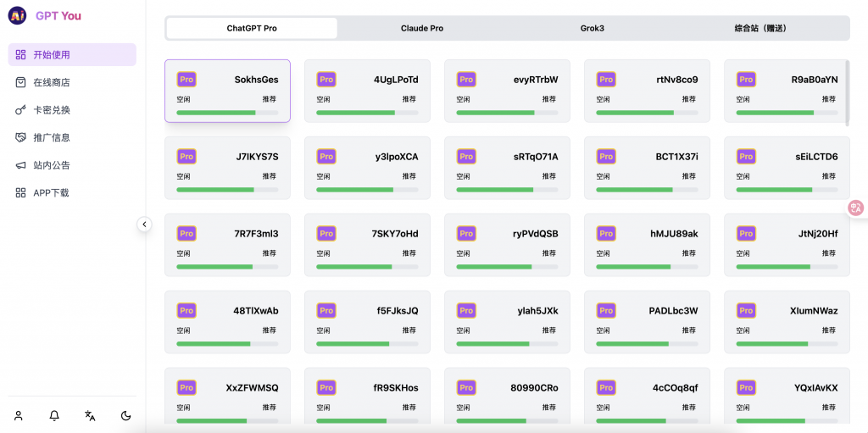
Task: Select the XIumNWaz account name
Action: pos(815,311)
